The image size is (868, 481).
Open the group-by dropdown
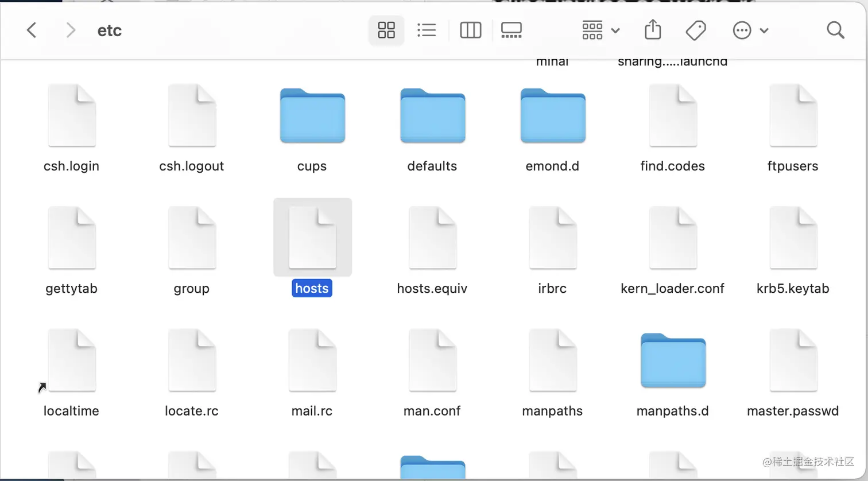pyautogui.click(x=600, y=30)
